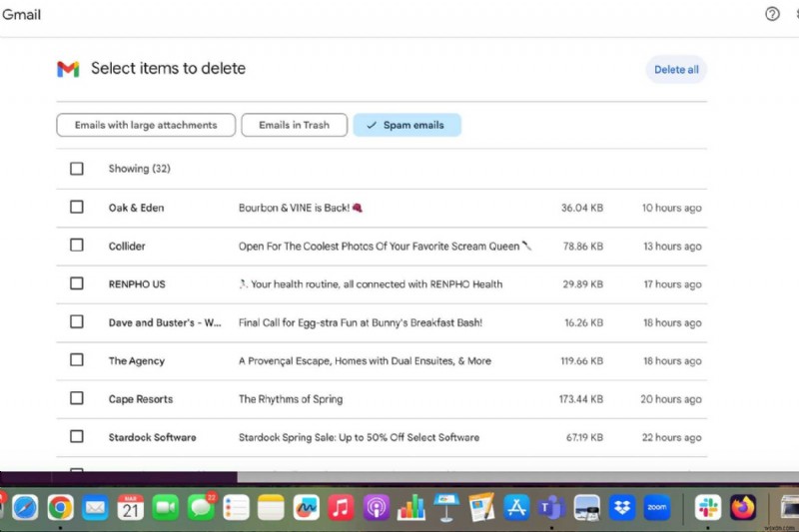Launch FaceTime from the dock
Viewport: 799px width, 532px height.
tap(166, 508)
